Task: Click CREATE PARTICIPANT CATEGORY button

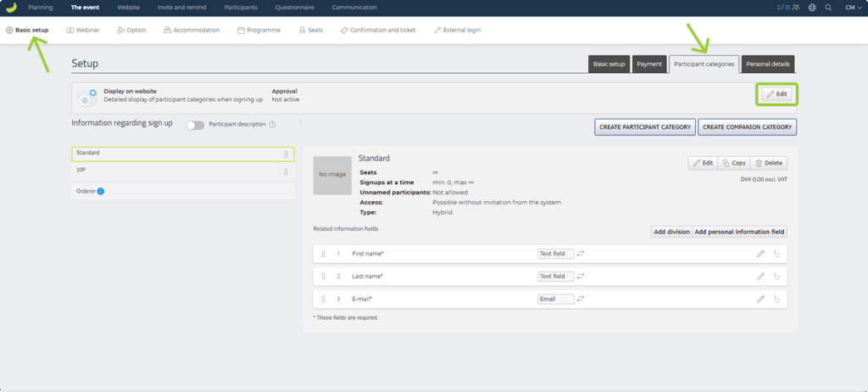Action: pyautogui.click(x=645, y=127)
